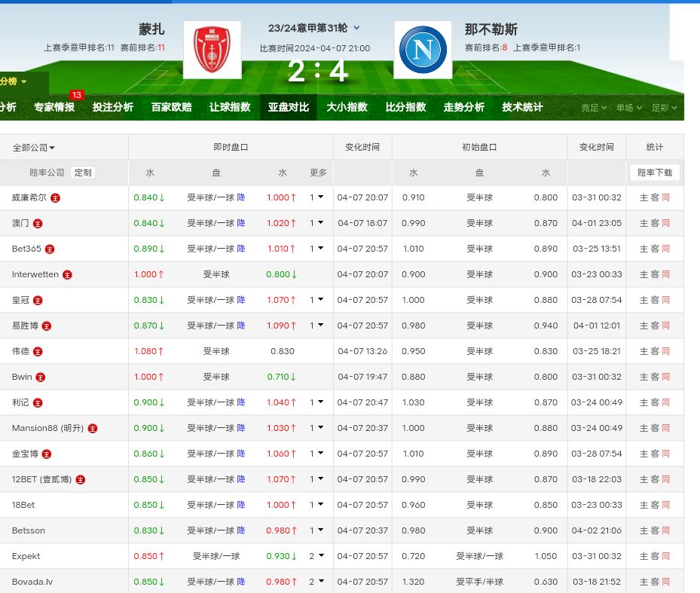This screenshot has height=593, width=700.
Task: Click the red 13 badge on 专家情报
Action: click(x=76, y=95)
